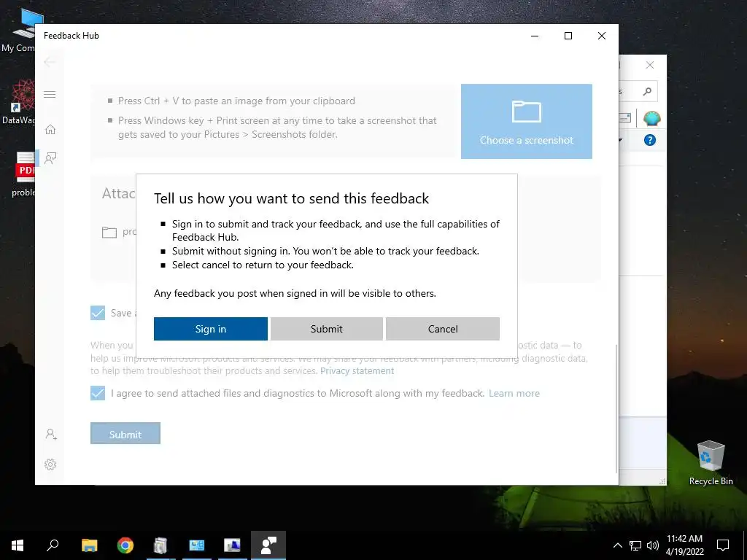
Task: Open the Learn more link
Action: coord(514,393)
